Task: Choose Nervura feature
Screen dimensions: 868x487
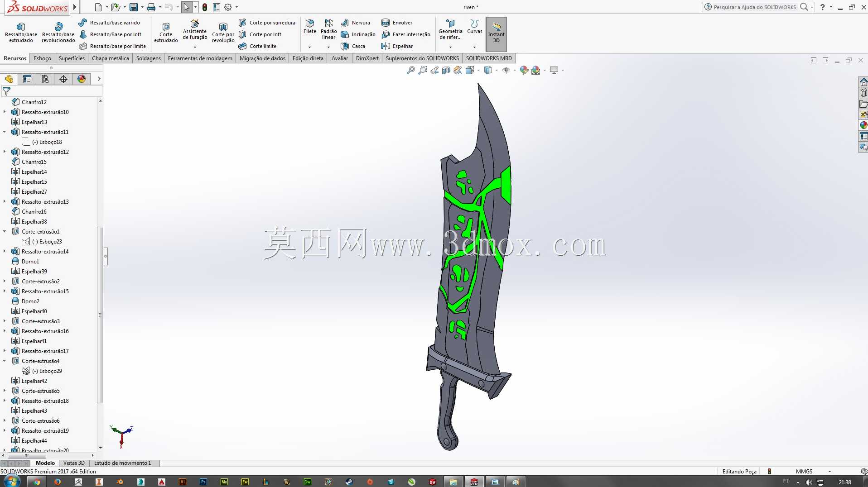Action: (356, 23)
